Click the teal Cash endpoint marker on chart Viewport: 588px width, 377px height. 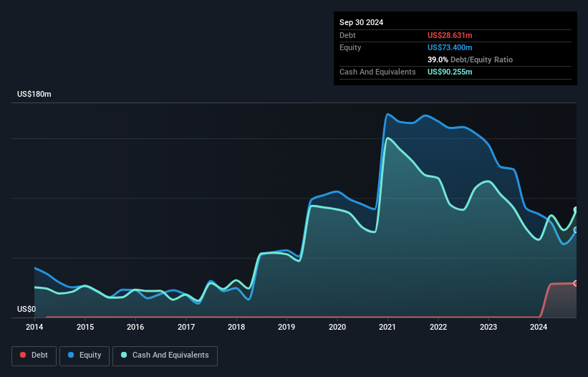click(x=576, y=209)
